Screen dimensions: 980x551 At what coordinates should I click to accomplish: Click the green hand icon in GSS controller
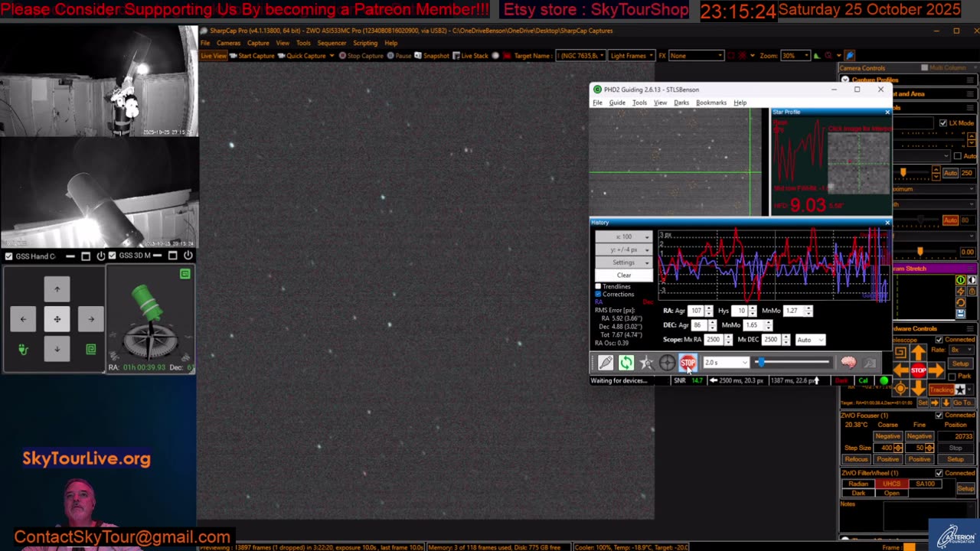point(23,349)
